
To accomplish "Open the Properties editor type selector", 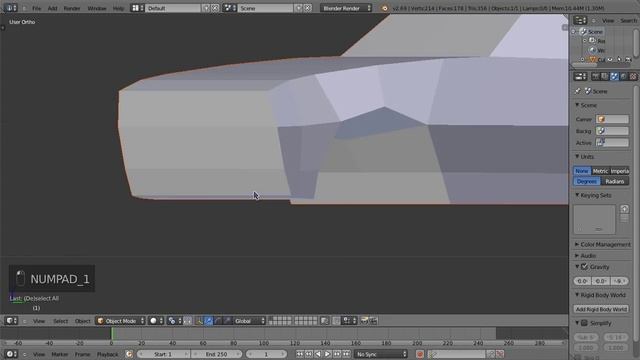I will (580, 76).
